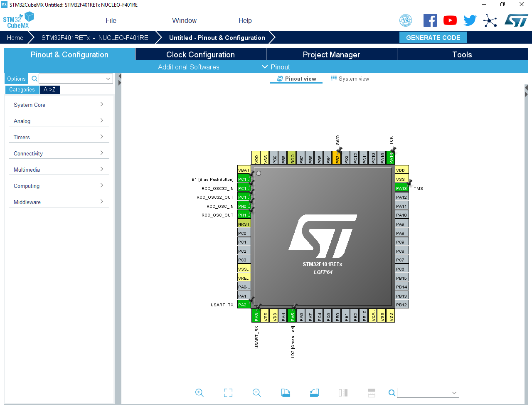Toggle the vertical flip view icon
Image resolution: width=532 pixels, height=409 pixels.
click(343, 393)
